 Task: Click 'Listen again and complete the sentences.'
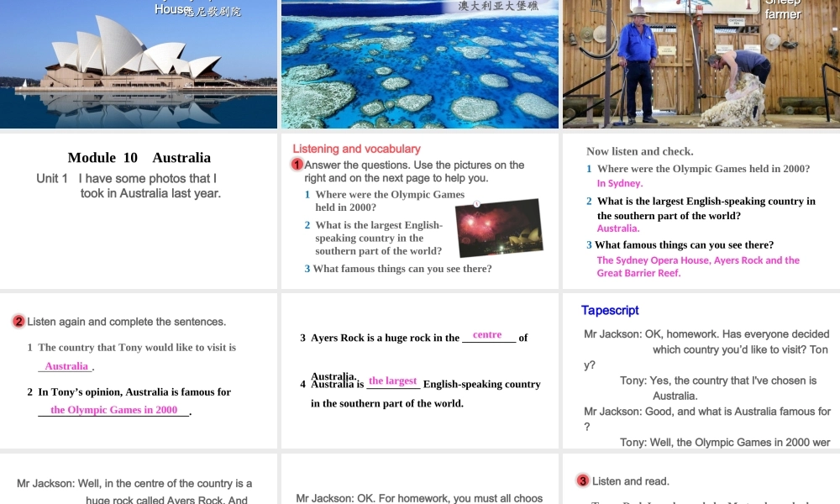point(127,322)
